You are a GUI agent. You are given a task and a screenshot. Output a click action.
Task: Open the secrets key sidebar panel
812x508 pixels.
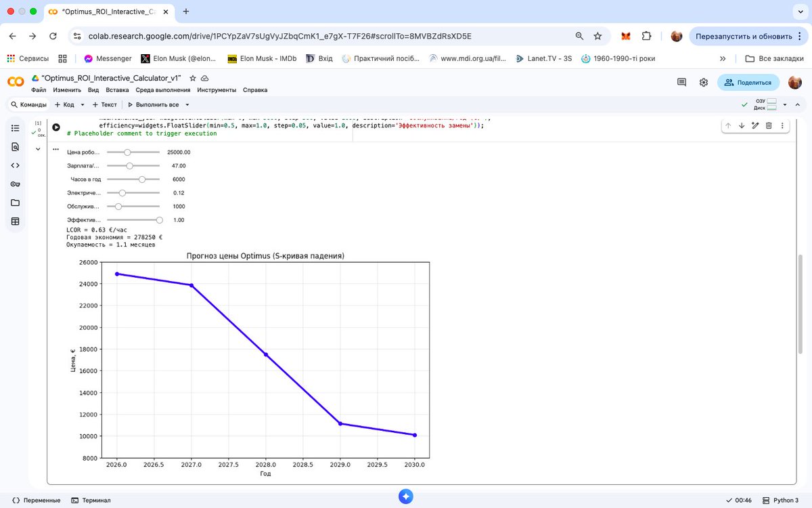tap(16, 184)
